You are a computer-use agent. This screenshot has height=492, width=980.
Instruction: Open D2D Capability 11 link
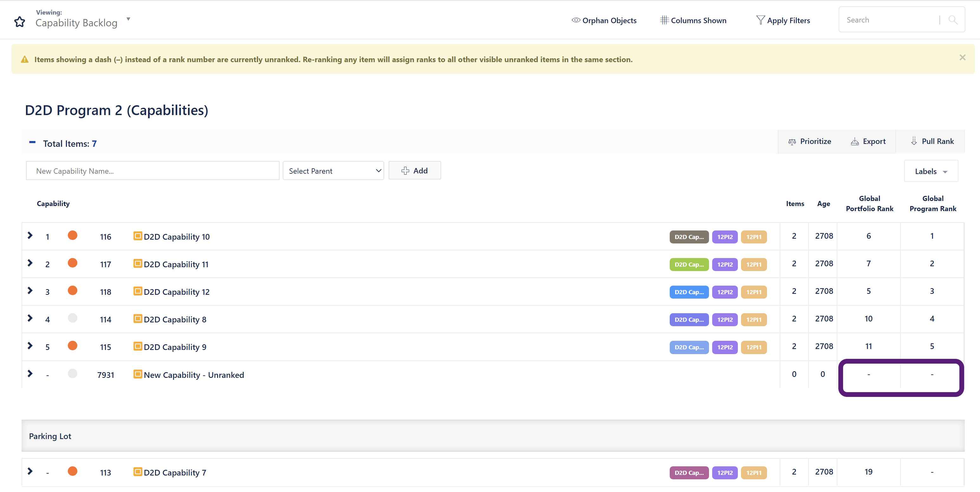[x=176, y=264]
